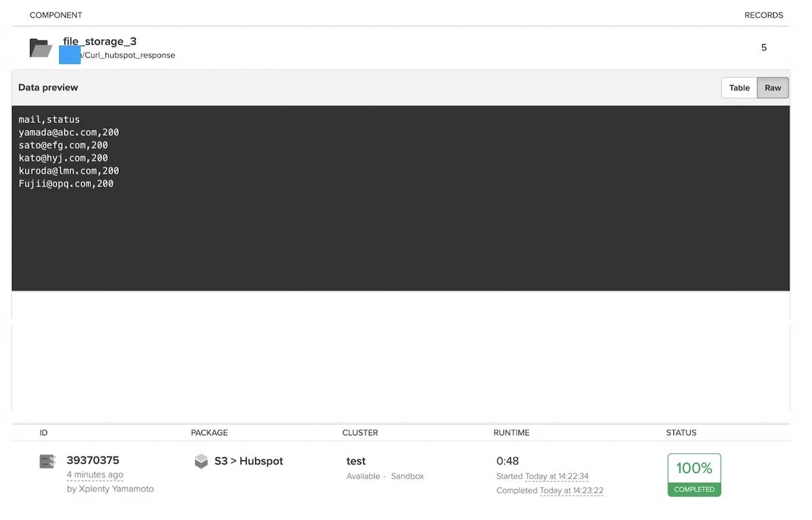Click the file_storage_3 component name
The image size is (812, 520).
tap(99, 42)
